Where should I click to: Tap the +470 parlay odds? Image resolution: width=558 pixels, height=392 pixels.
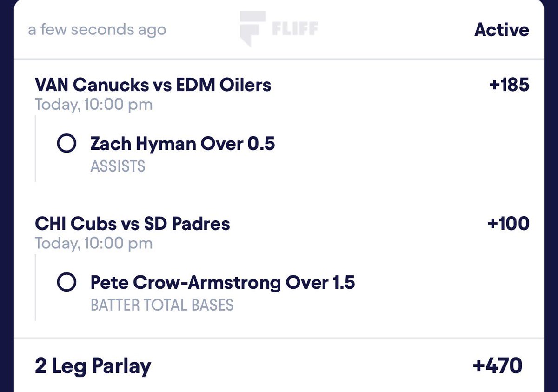click(x=498, y=365)
